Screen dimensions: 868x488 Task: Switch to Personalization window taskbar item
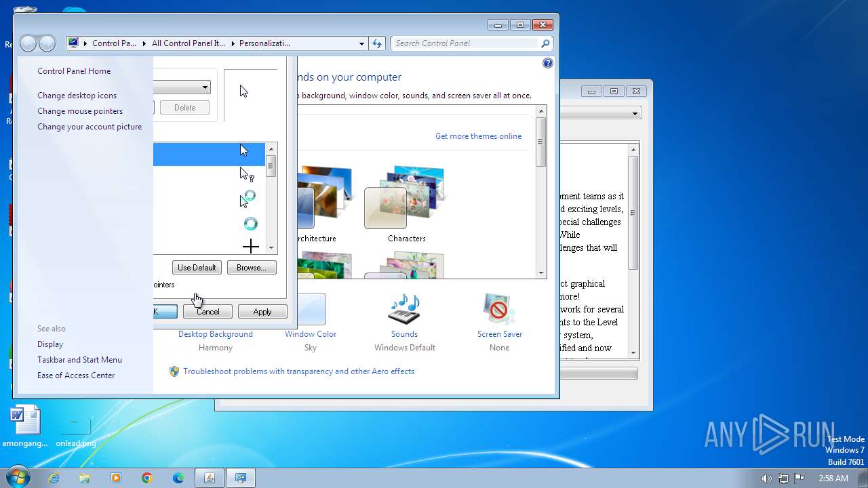point(241,478)
